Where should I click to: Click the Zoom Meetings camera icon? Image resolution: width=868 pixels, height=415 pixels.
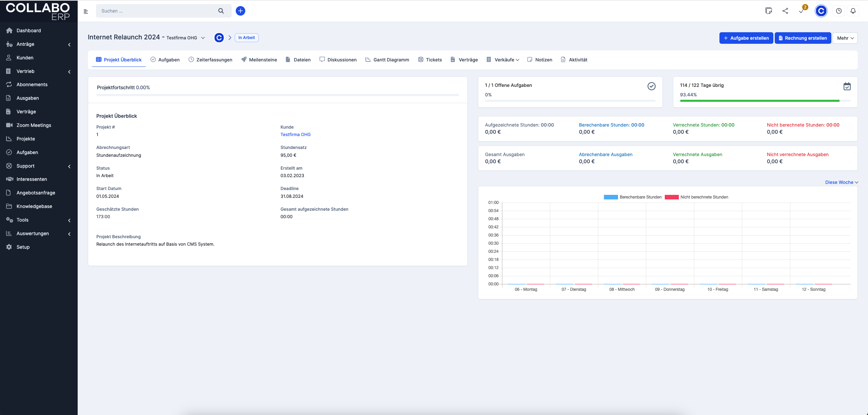pyautogui.click(x=9, y=125)
